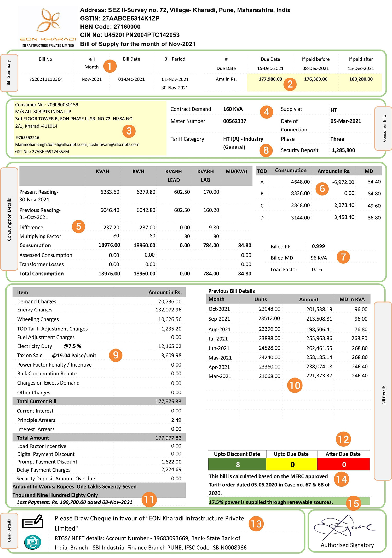This screenshot has height=558, width=392.
Task: Click meter number 00562337
Action: click(235, 121)
